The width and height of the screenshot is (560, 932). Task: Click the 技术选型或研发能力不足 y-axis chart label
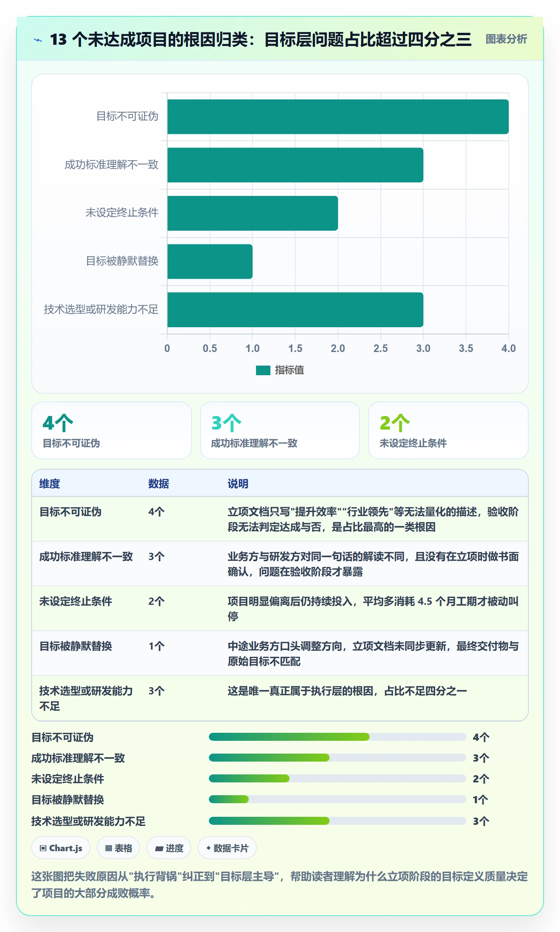pos(101,310)
